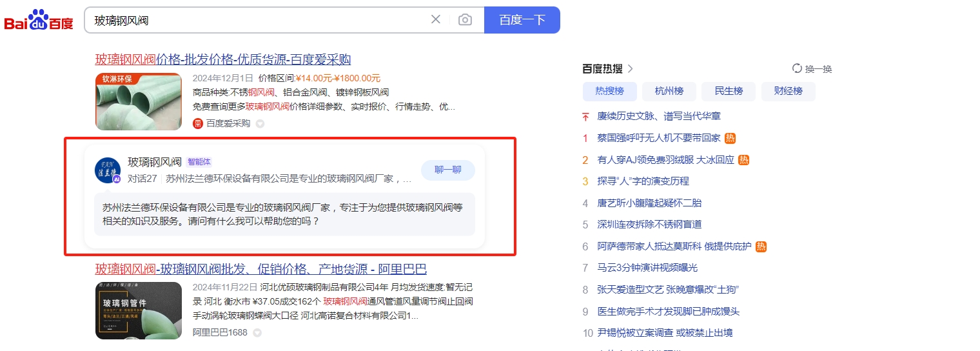
Task: Open hot topic 马云3分钟演讲视频曝光
Action: tap(647, 268)
